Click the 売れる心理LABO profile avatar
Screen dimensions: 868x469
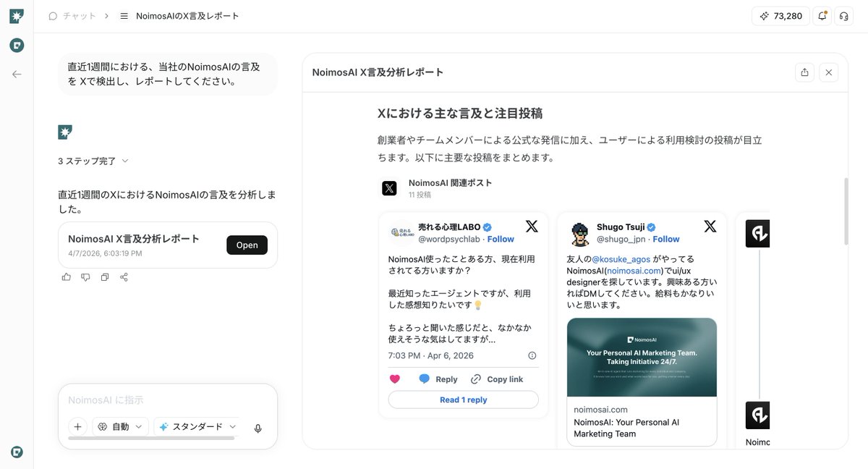point(401,232)
